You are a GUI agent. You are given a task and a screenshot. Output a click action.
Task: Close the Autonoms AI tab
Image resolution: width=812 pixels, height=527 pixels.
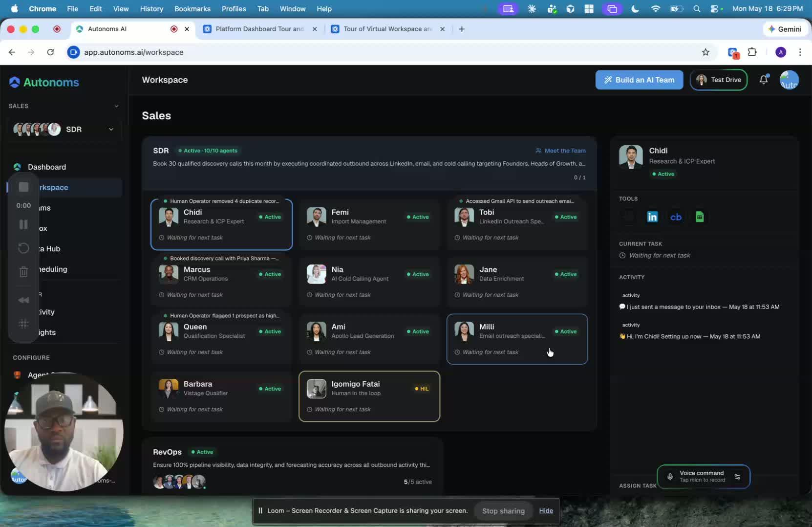click(187, 29)
